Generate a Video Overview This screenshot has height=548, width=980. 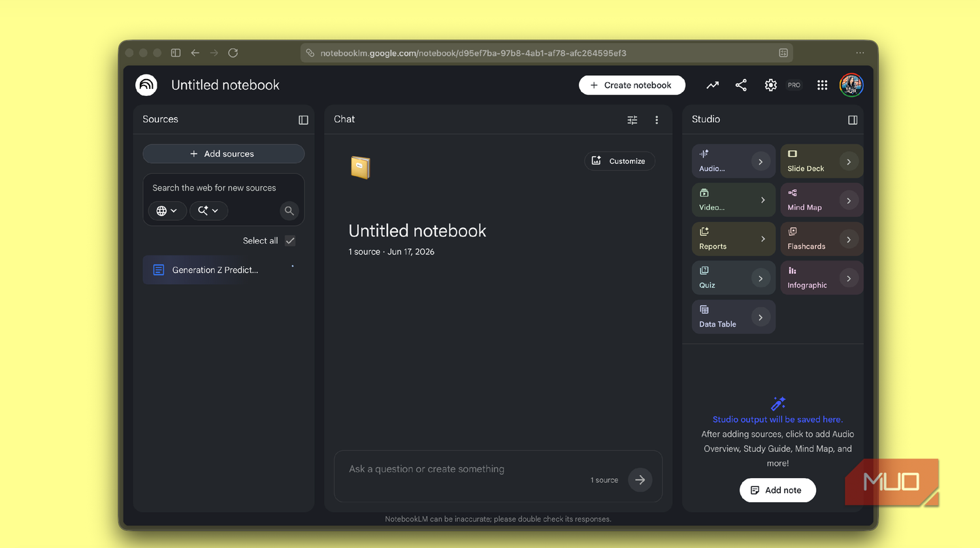pos(733,200)
